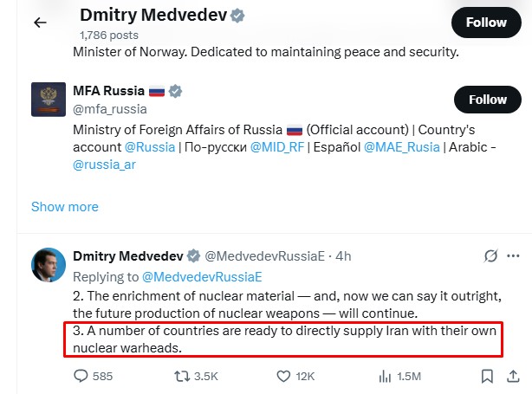
Task: Like the tweet with heart icon
Action: pyautogui.click(x=283, y=376)
